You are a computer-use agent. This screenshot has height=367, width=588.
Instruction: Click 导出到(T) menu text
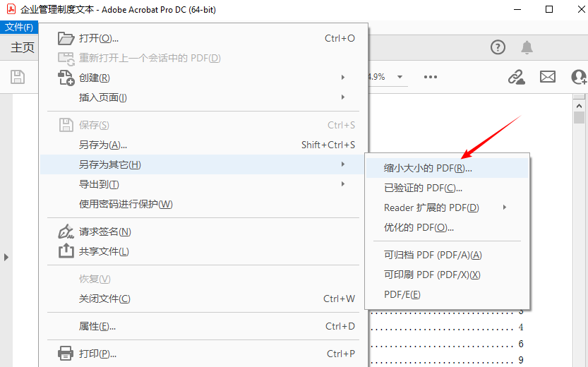[99, 184]
